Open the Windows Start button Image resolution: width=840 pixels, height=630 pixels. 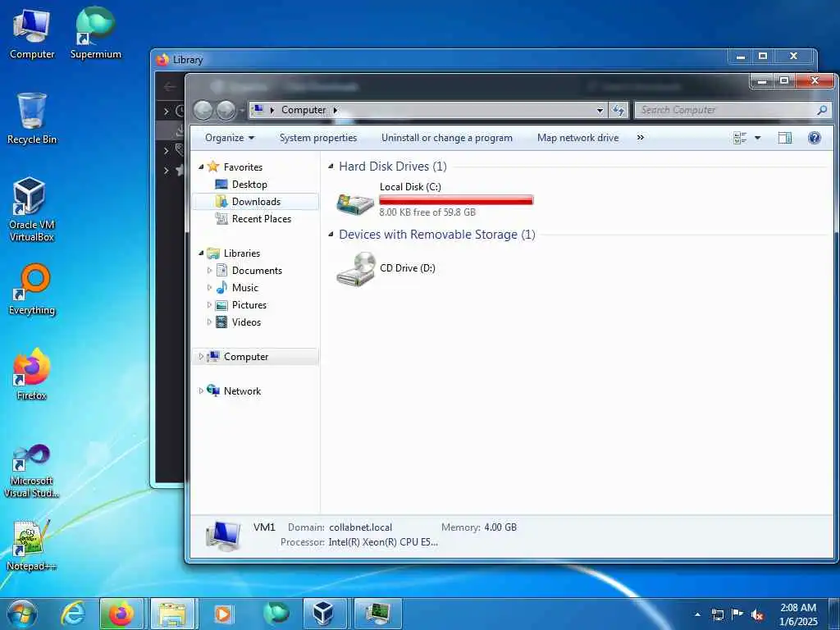(22, 614)
